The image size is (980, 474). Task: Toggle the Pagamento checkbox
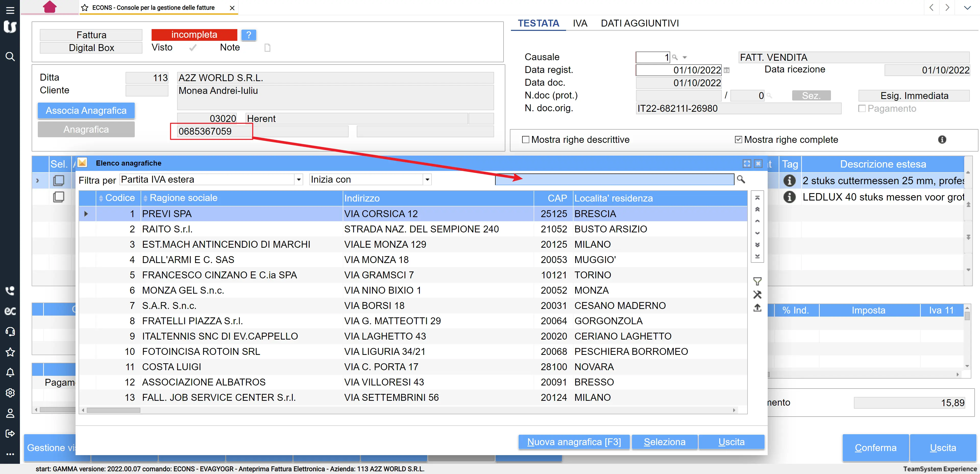click(862, 109)
